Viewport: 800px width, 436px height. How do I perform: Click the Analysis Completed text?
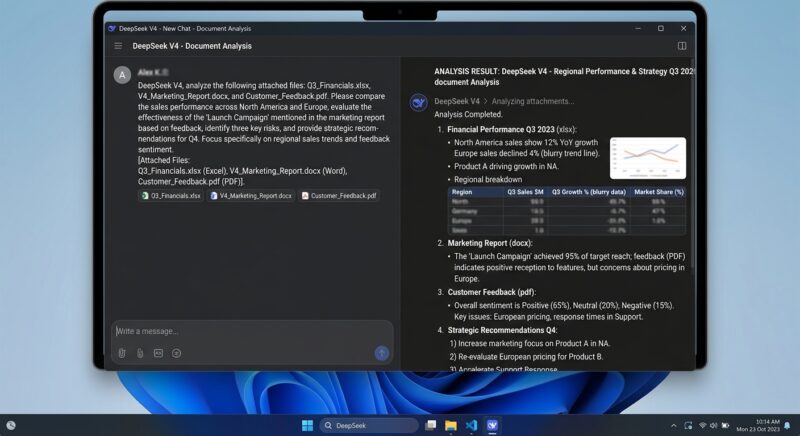(x=468, y=114)
